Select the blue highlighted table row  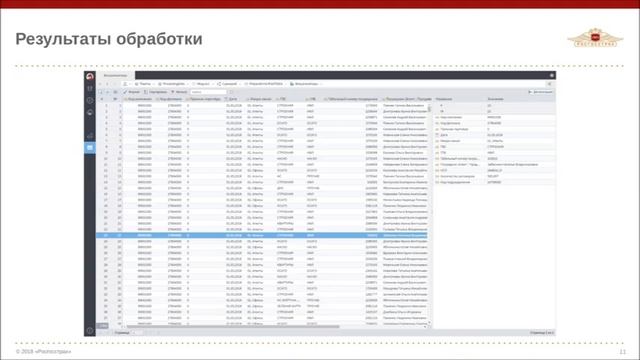262,236
